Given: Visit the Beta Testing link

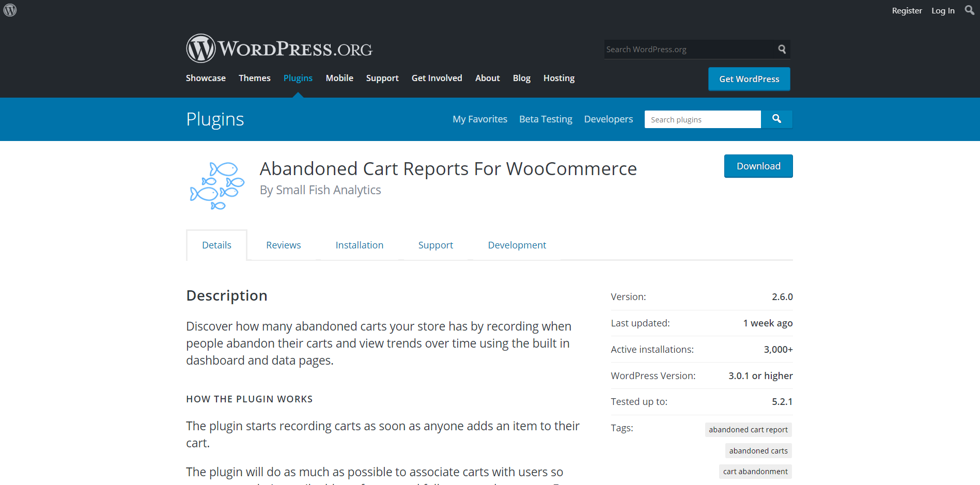Looking at the screenshot, I should 546,119.
